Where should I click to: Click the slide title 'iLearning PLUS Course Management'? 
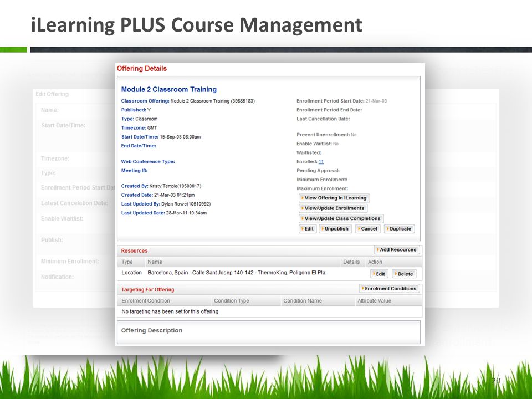196,25
